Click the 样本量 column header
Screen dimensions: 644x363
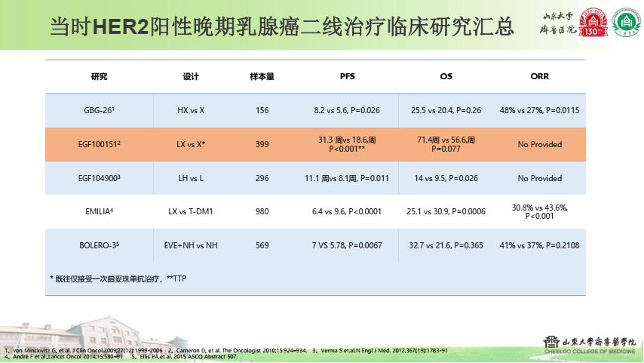262,76
